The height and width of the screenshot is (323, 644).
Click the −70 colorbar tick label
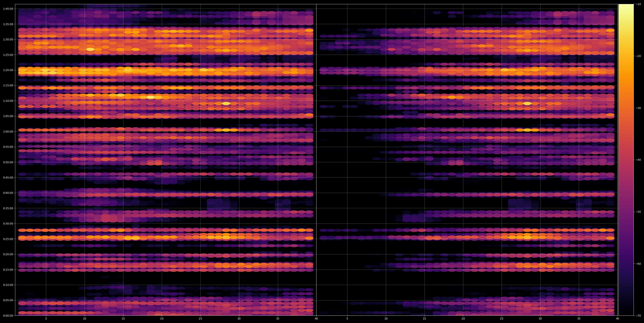[638, 316]
